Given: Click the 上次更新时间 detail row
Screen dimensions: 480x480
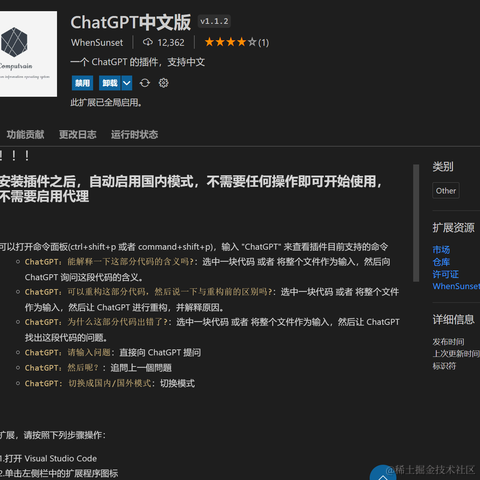Looking at the screenshot, I should tap(456, 354).
